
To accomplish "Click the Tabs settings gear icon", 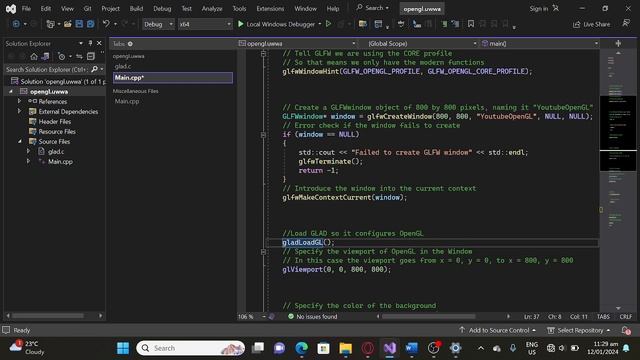I will pyautogui.click(x=130, y=44).
